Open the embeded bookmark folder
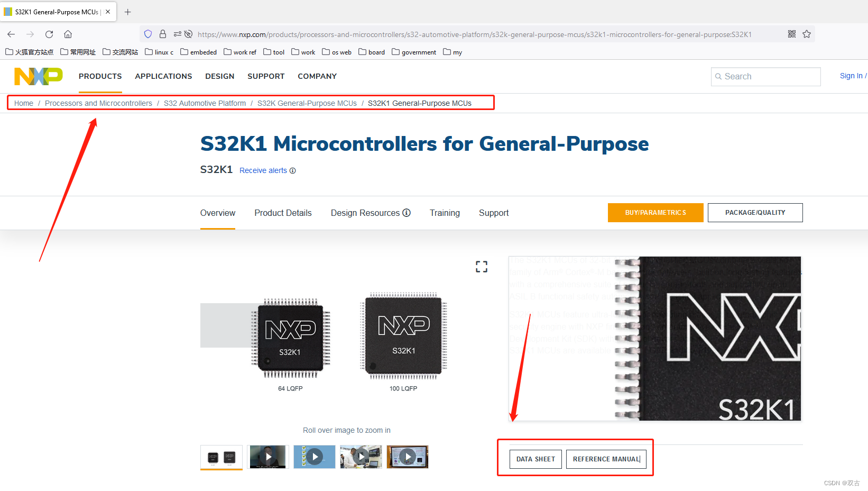Viewport: 868px width, 491px height. tap(199, 52)
